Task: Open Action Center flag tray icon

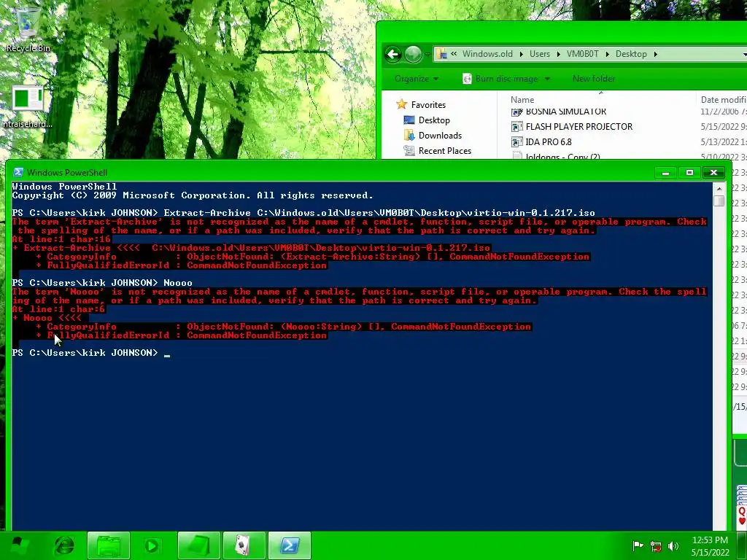Action: [638, 545]
